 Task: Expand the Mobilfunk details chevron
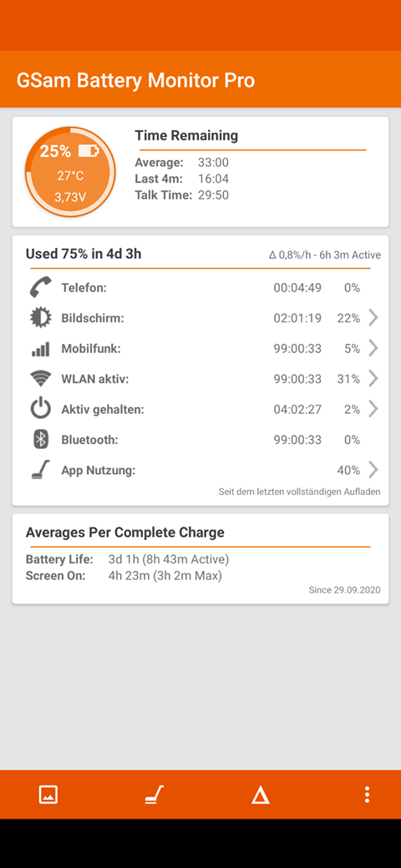[373, 348]
